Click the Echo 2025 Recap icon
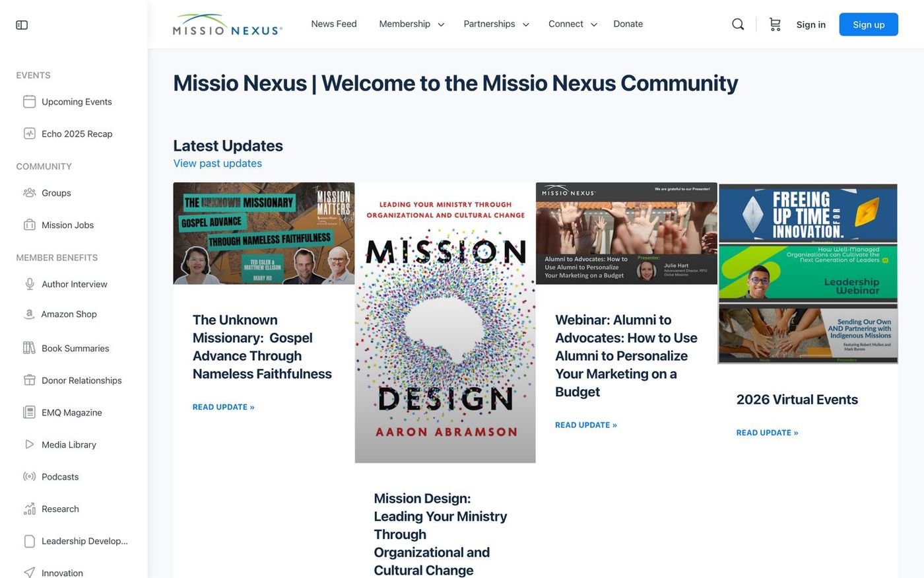 29,133
